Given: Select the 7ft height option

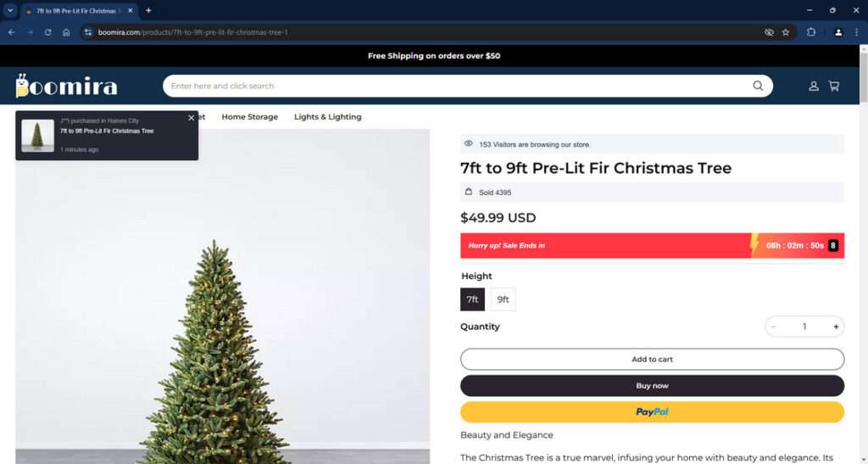Looking at the screenshot, I should (x=472, y=299).
